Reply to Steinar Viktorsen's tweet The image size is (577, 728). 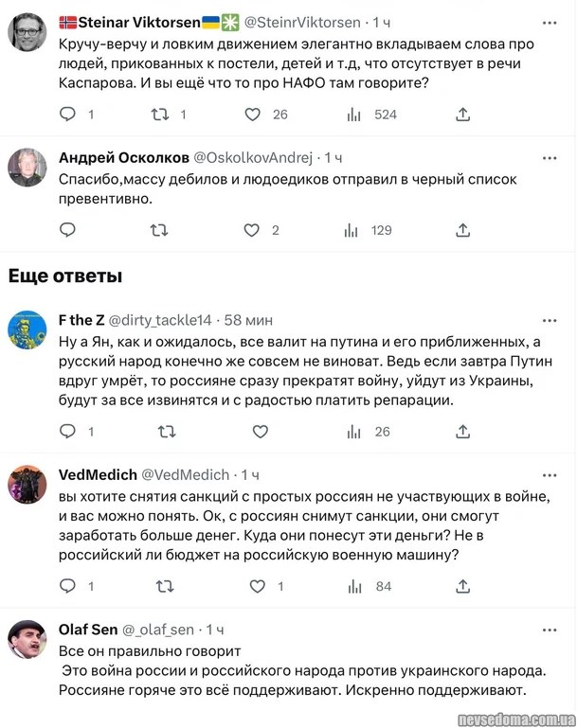pyautogui.click(x=68, y=115)
